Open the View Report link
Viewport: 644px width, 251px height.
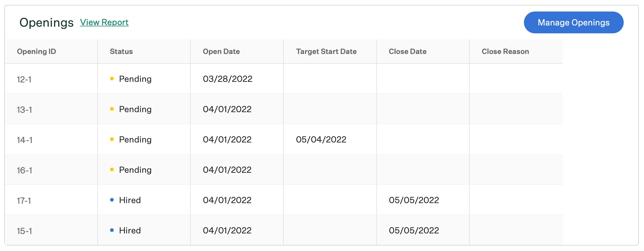[x=104, y=22]
